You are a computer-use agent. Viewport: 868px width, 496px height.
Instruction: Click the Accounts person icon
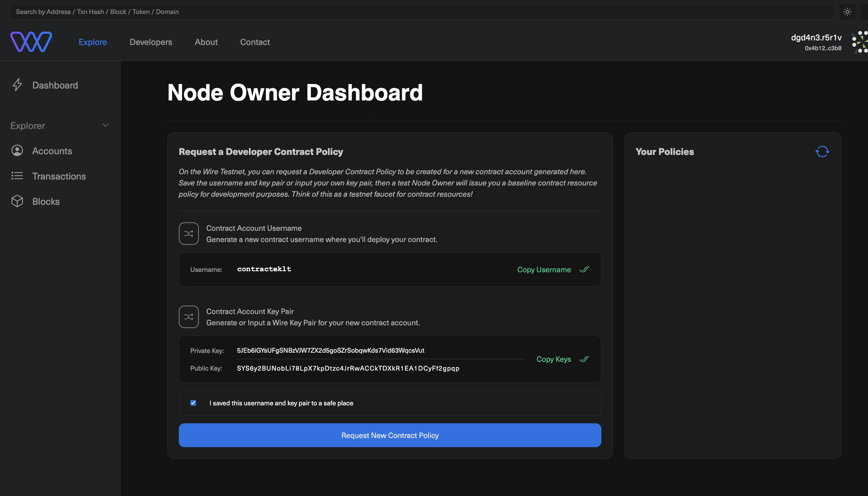[17, 151]
